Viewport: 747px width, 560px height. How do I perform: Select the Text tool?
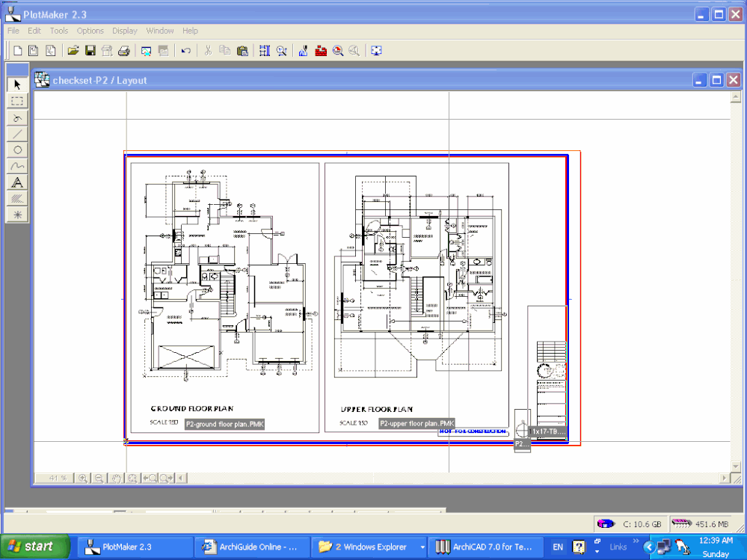pos(16,183)
